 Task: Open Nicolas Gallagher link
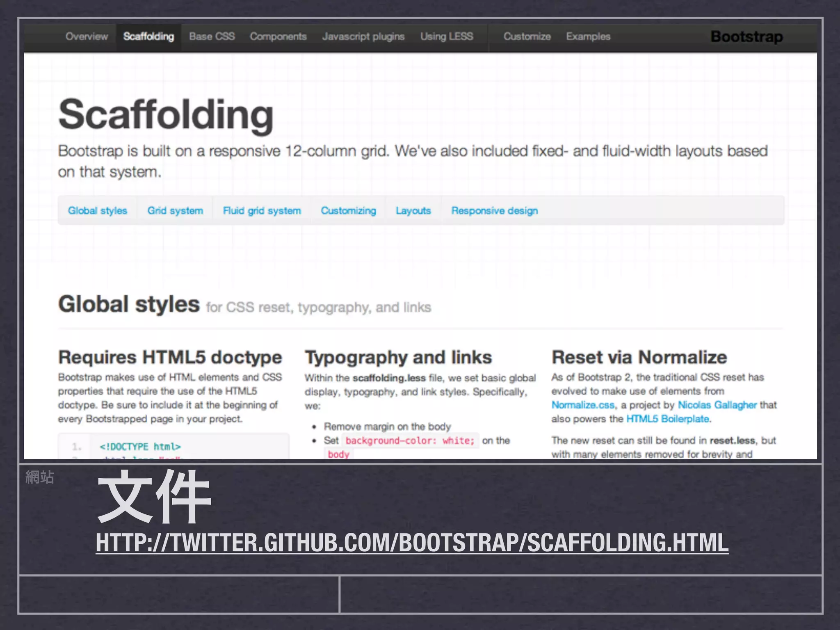[x=717, y=405]
